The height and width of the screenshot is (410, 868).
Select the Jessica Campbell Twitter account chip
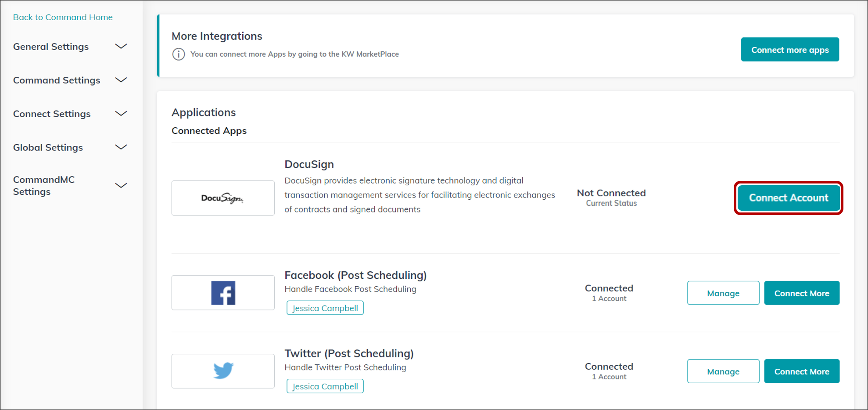point(325,386)
